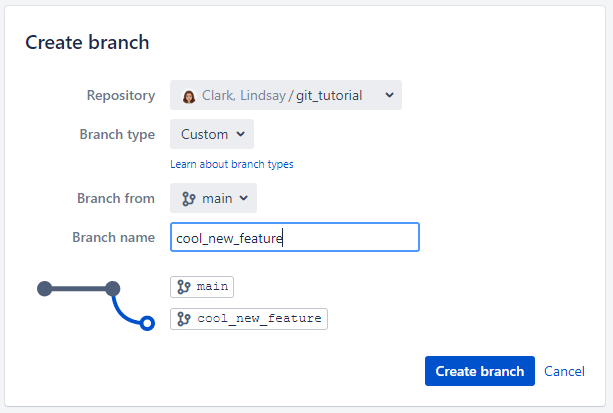Click the Cancel link
This screenshot has height=413, width=613.
pos(564,371)
